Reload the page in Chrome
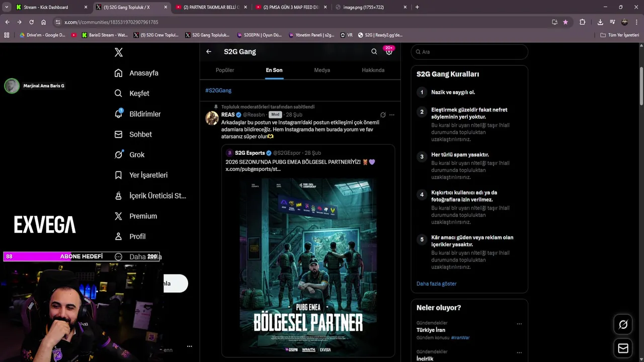This screenshot has height=362, width=644. pyautogui.click(x=31, y=22)
